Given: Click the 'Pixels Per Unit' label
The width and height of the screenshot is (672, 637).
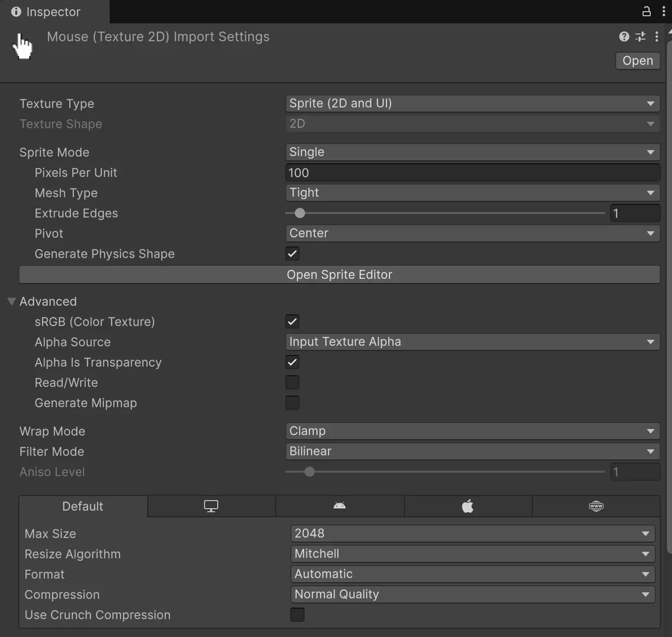Looking at the screenshot, I should [76, 172].
